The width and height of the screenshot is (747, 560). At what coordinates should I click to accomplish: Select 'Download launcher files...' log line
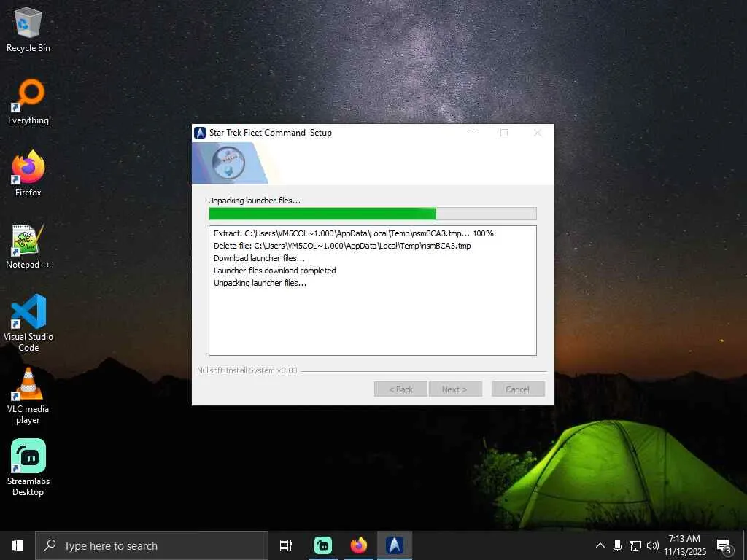tap(259, 258)
